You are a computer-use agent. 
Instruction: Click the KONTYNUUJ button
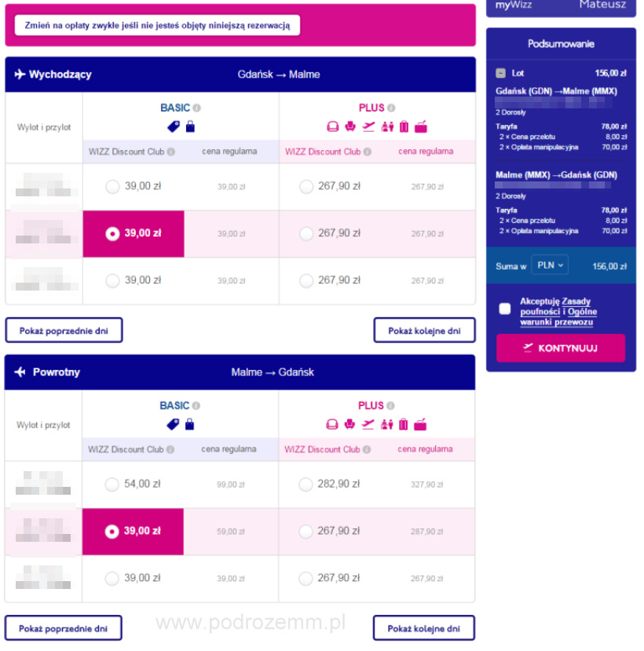[561, 348]
